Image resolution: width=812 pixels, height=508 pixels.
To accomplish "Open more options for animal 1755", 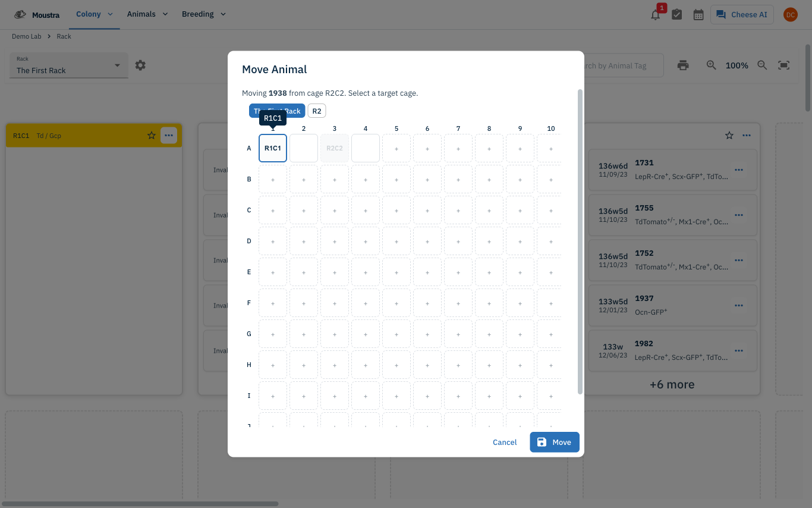I will [739, 215].
